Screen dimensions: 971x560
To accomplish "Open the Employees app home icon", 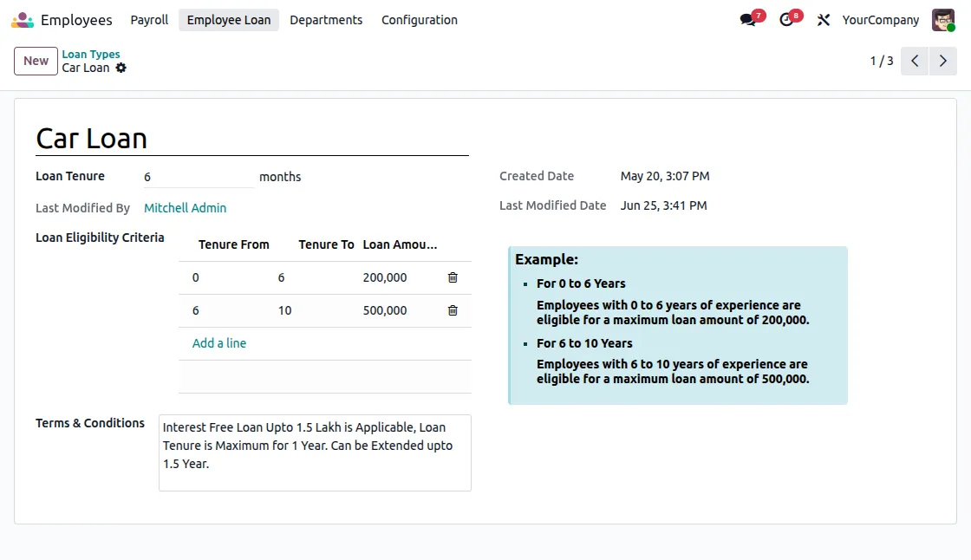I will (x=23, y=20).
